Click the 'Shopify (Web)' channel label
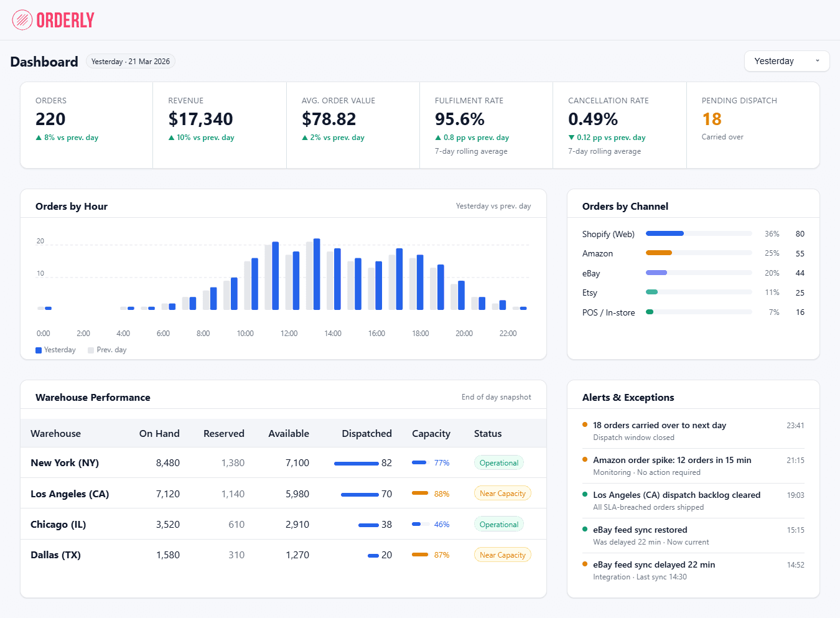Image resolution: width=840 pixels, height=618 pixels. (609, 234)
